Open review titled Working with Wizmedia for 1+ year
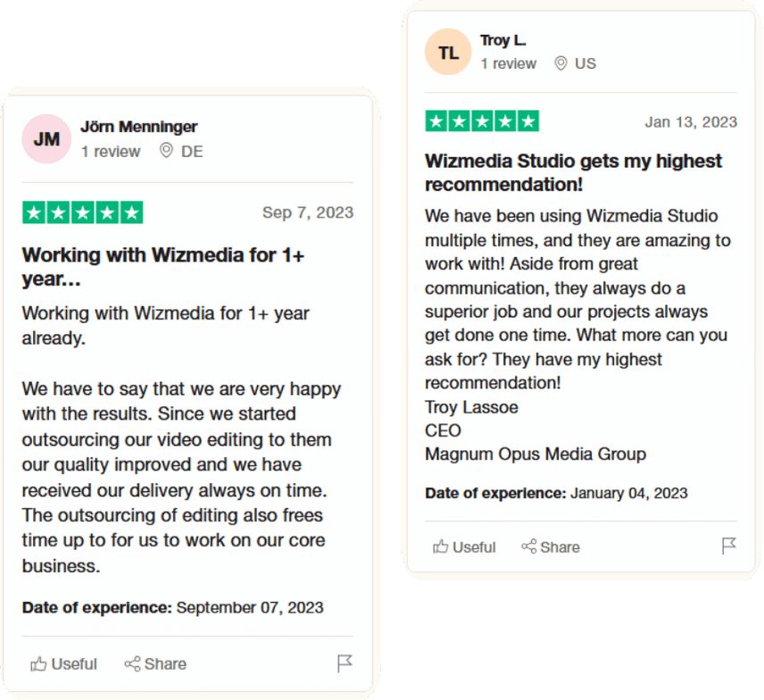This screenshot has width=764, height=700. click(162, 267)
